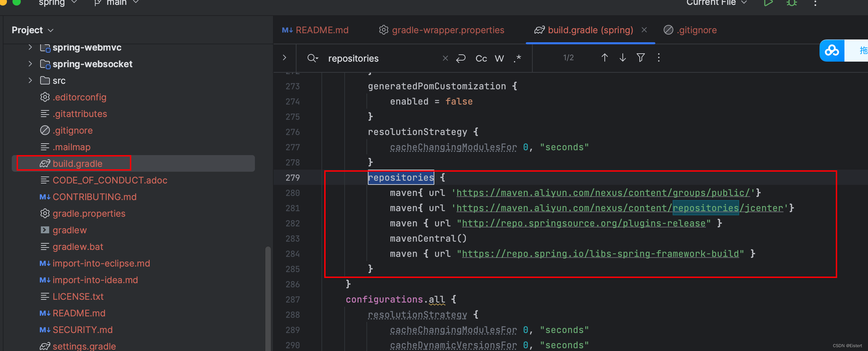Toggle whole words W option

click(x=499, y=58)
